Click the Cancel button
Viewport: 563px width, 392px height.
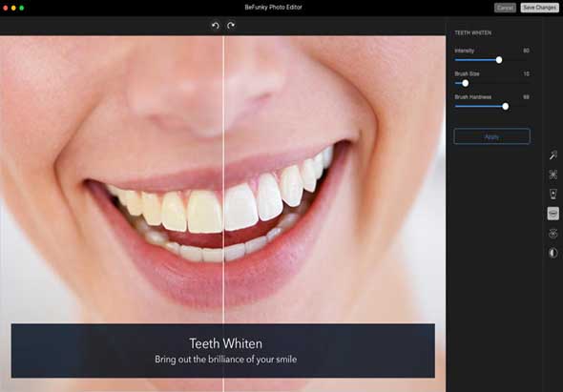(x=505, y=8)
